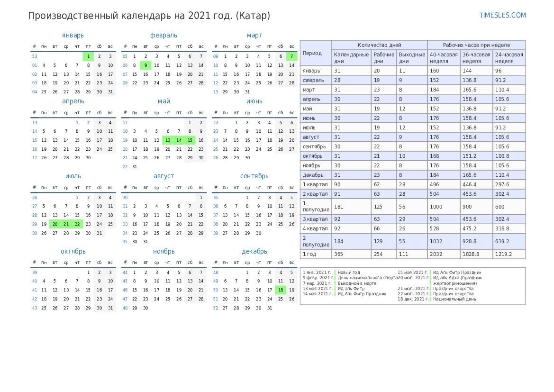This screenshot has height=392, width=554.
Task: Click the '4 квартал' table row label
Action: 315,228
